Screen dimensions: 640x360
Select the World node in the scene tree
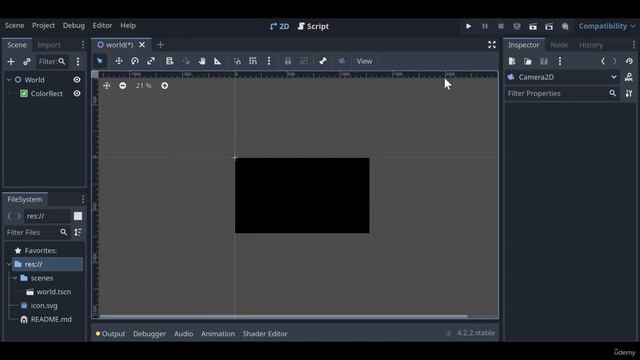pyautogui.click(x=34, y=80)
